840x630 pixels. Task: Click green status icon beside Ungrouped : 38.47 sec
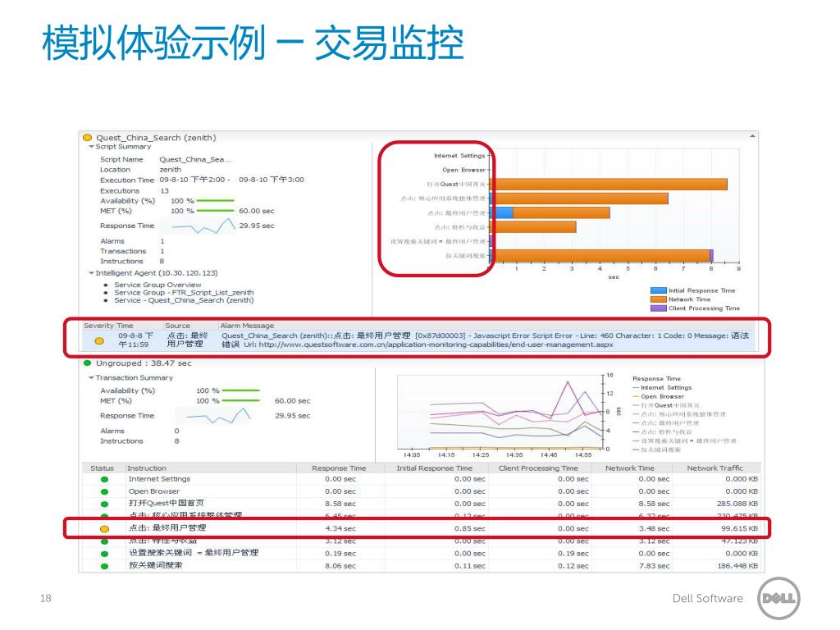(87, 363)
